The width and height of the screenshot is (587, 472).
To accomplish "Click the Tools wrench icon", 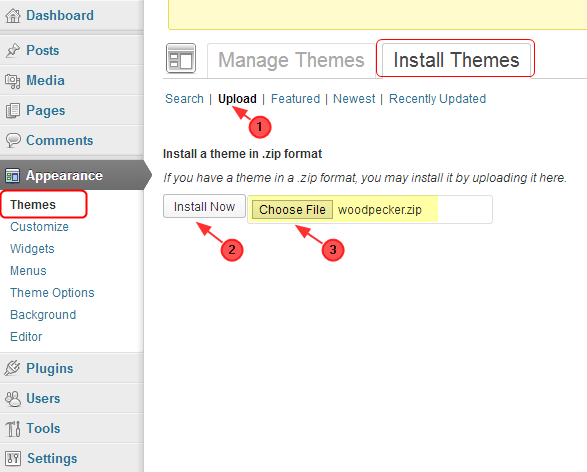I will 13,429.
